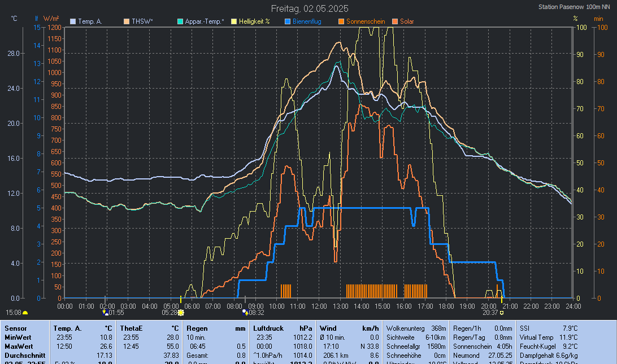The image size is (617, 364).
Task: Click the 'THSW*' legend label
Action: coord(142,21)
